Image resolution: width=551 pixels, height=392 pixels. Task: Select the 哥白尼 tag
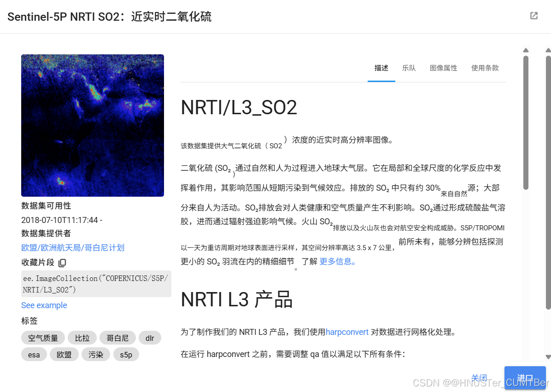tap(117, 338)
